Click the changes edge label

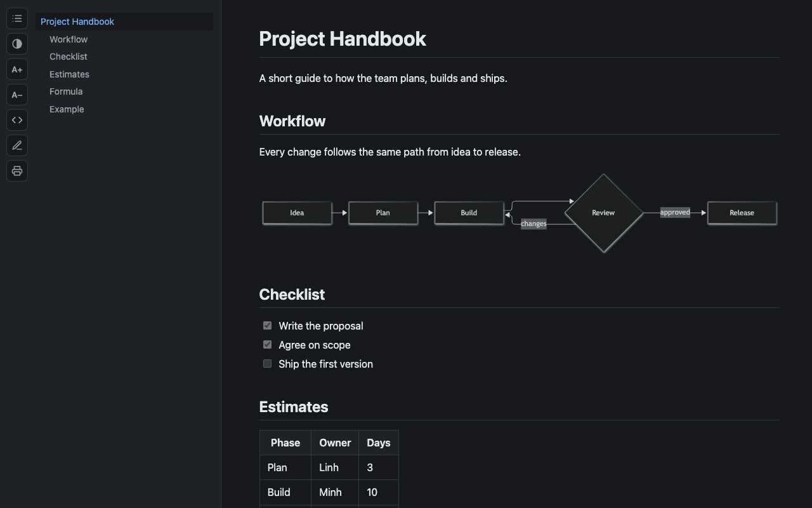(534, 224)
